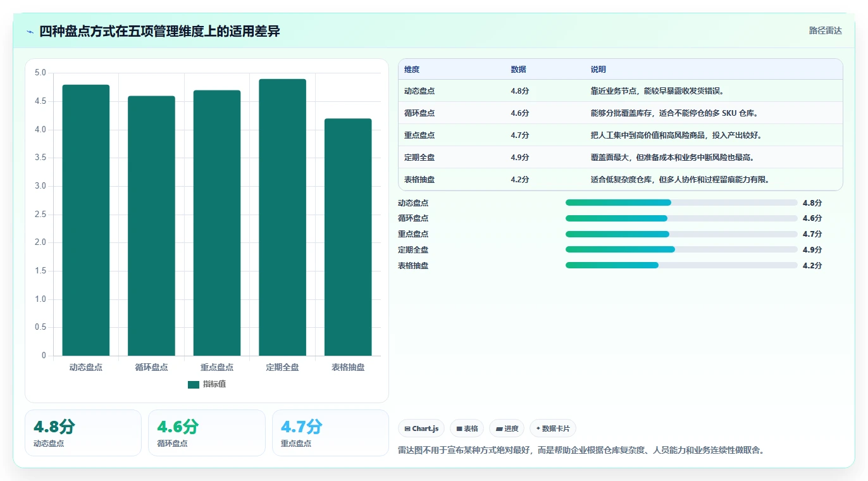This screenshot has width=868, height=481.
Task: Click the 4.2分 label beside progress bar
Action: click(812, 266)
